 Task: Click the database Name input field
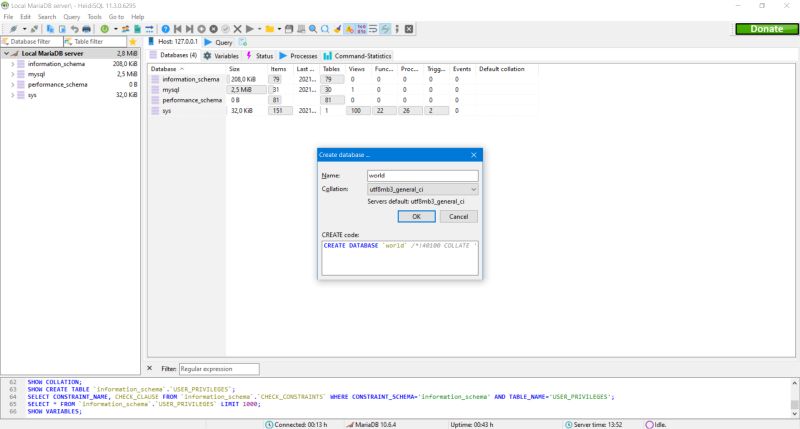pyautogui.click(x=422, y=175)
